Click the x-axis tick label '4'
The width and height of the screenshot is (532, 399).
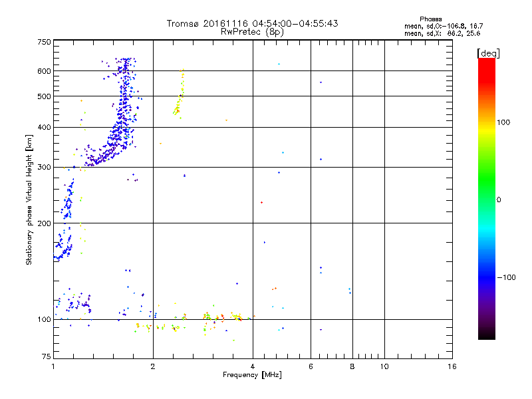[x=253, y=366]
